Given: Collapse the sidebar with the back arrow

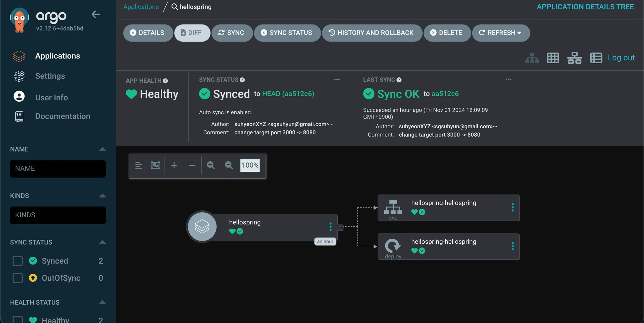Looking at the screenshot, I should (x=96, y=14).
